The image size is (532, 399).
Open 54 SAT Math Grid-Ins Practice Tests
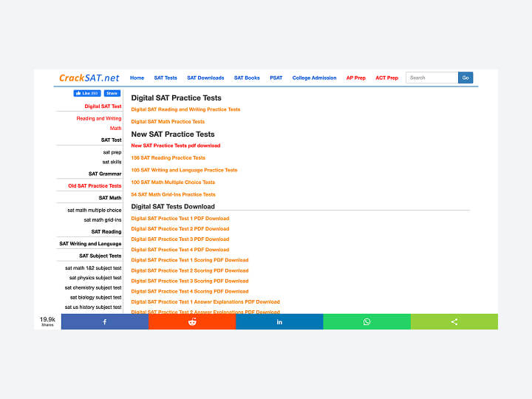(174, 194)
